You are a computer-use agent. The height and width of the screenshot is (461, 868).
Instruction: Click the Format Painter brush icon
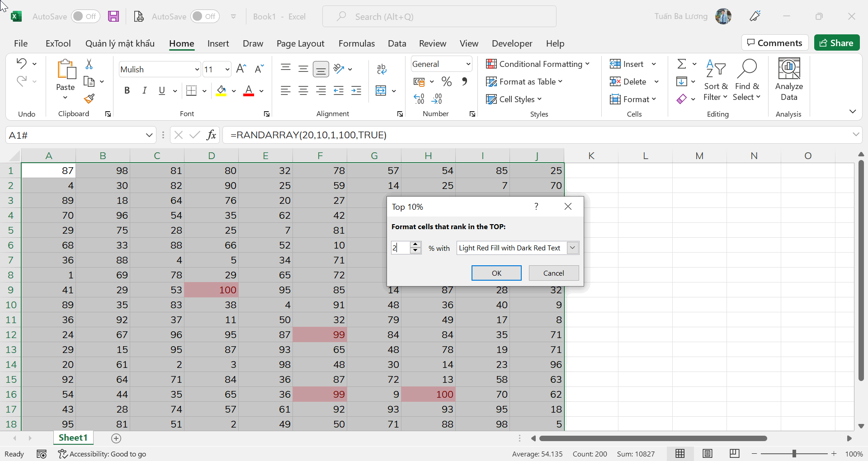[x=89, y=99]
